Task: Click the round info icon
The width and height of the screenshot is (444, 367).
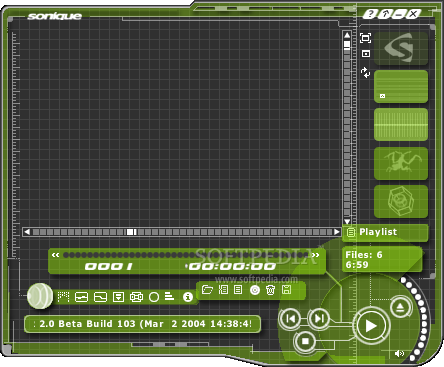Action: click(188, 297)
